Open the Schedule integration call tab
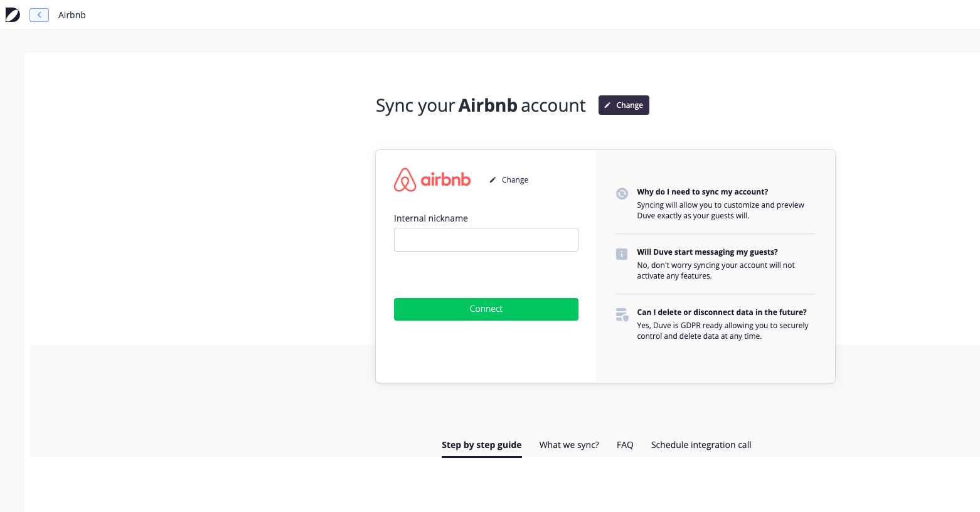The image size is (980, 512). click(x=701, y=445)
